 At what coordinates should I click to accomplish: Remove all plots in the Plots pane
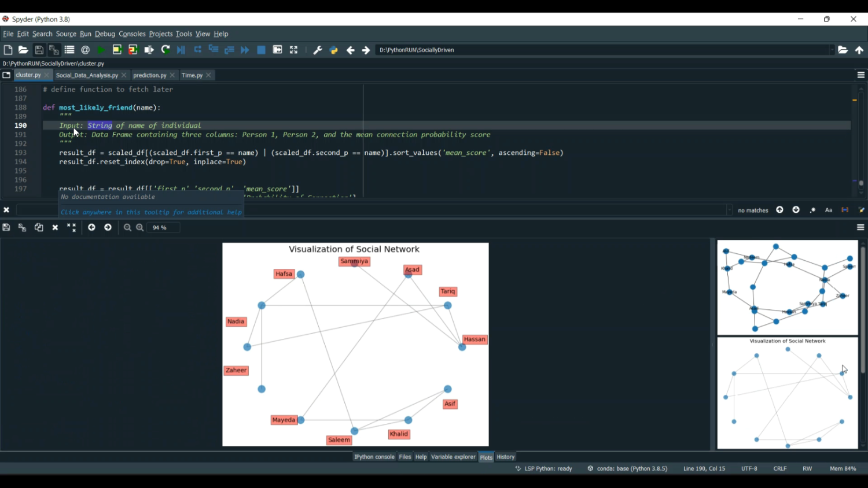pos(72,228)
